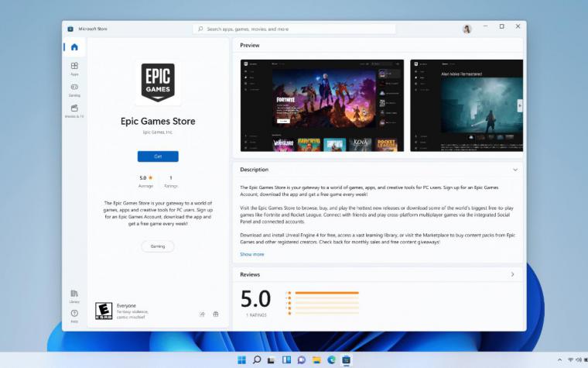Image resolution: width=588 pixels, height=368 pixels.
Task: Open all Reviews via chevron arrow
Action: coord(513,274)
